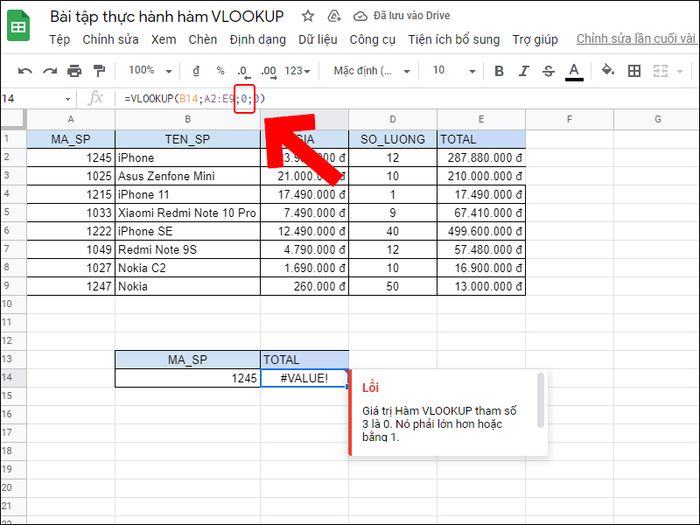Select cell containing Asus Zenfone Mini
This screenshot has height=525, width=700.
[188, 176]
